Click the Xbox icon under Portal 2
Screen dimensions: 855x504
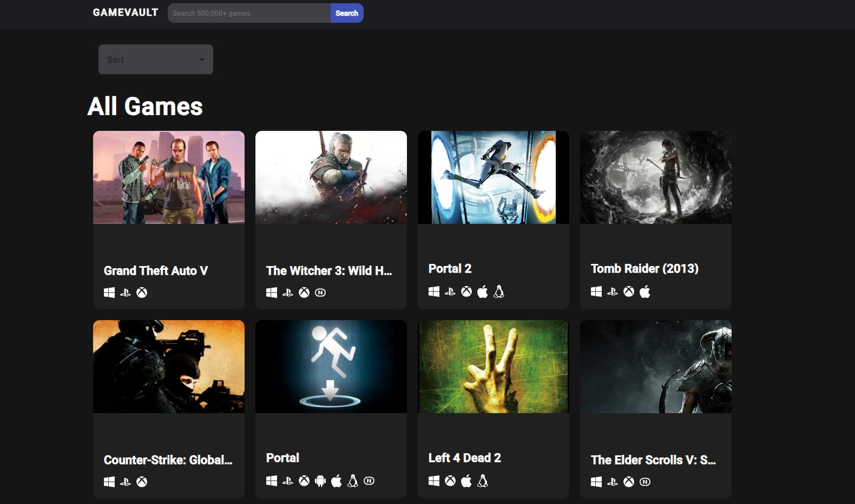click(x=466, y=291)
